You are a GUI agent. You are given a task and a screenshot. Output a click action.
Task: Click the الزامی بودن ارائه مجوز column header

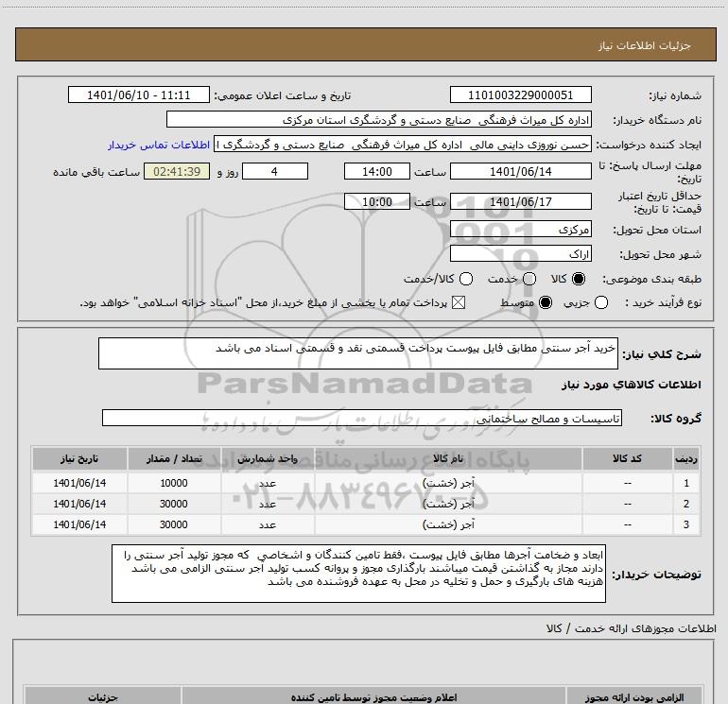(633, 696)
